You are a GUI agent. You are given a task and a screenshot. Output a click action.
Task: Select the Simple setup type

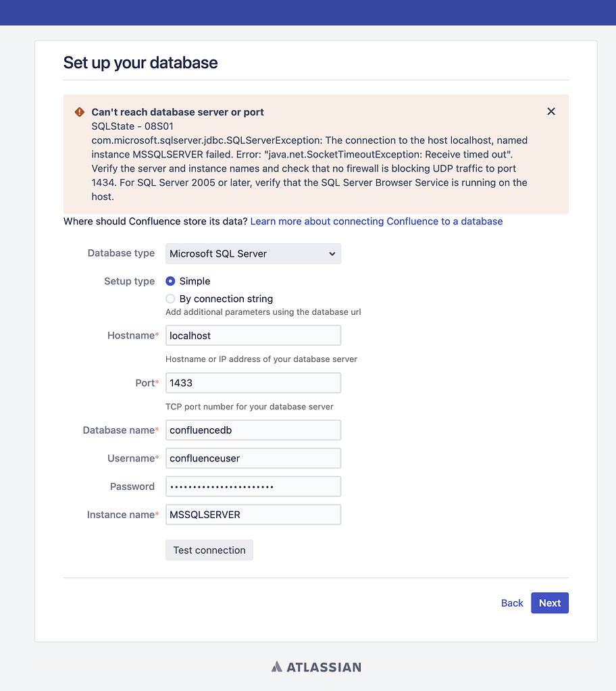(170, 281)
